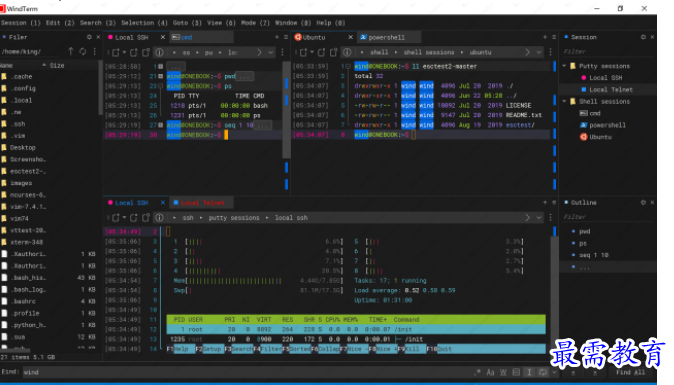The width and height of the screenshot is (674, 385).
Task: Select Ubuntu in Session tree
Action: click(600, 137)
